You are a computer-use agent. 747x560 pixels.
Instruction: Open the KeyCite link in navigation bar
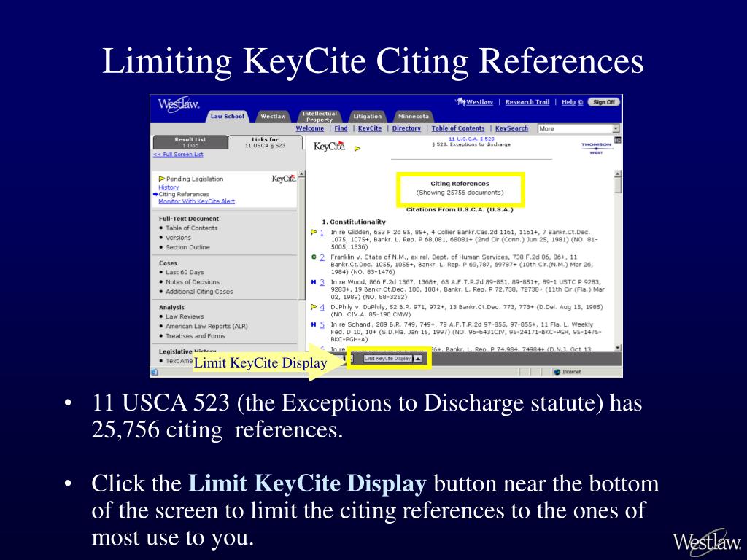pos(370,128)
